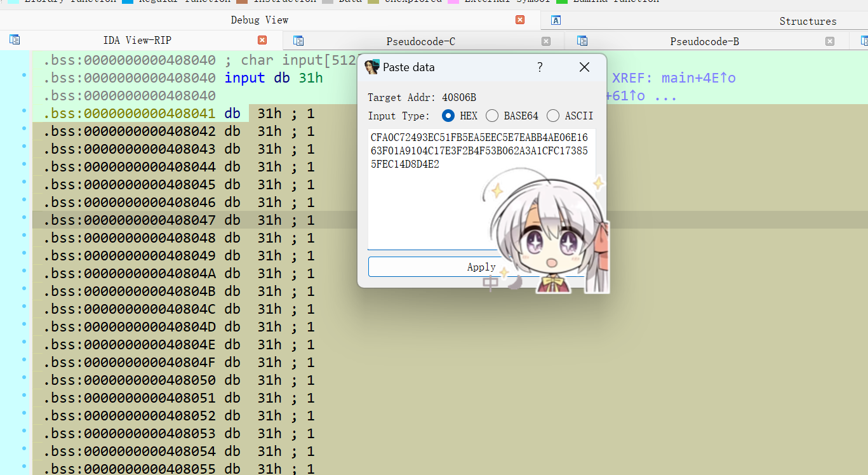The height and width of the screenshot is (475, 868).
Task: Select address .bss:0000000000408041
Action: pos(130,113)
